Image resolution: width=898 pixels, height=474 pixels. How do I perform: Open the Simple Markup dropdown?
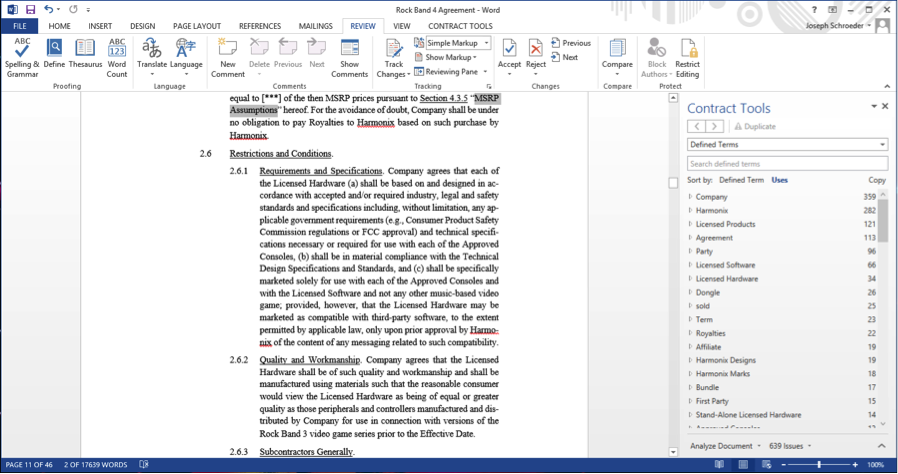(x=458, y=43)
